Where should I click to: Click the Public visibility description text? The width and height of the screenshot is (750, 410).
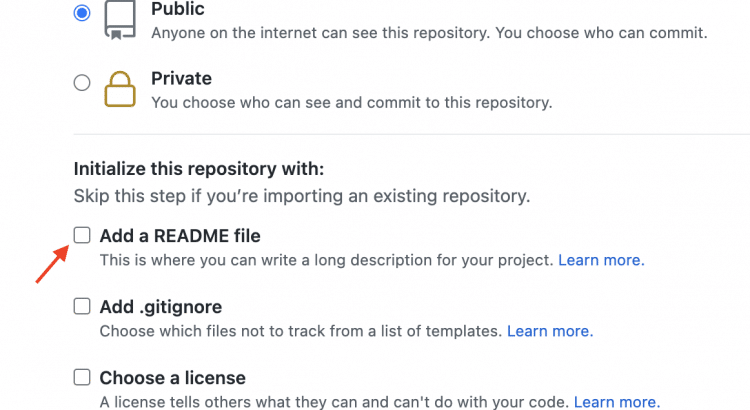(x=428, y=33)
